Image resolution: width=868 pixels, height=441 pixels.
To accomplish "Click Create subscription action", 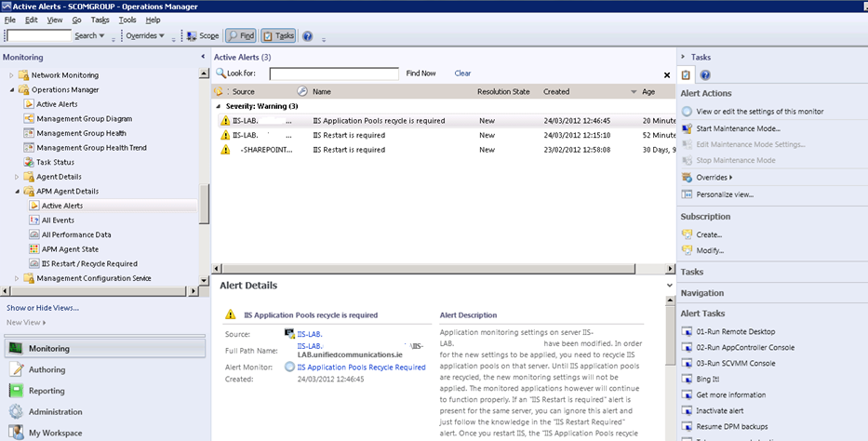I will [x=709, y=234].
